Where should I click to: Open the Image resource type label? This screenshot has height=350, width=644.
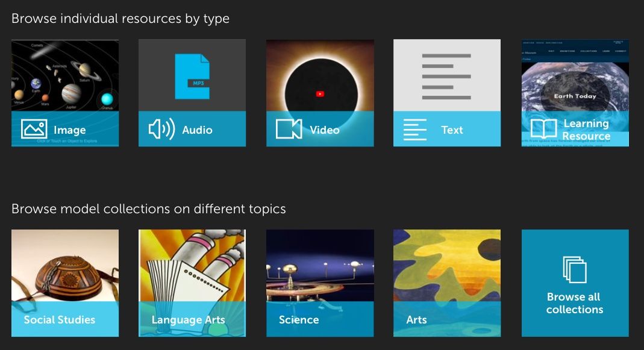pos(70,130)
